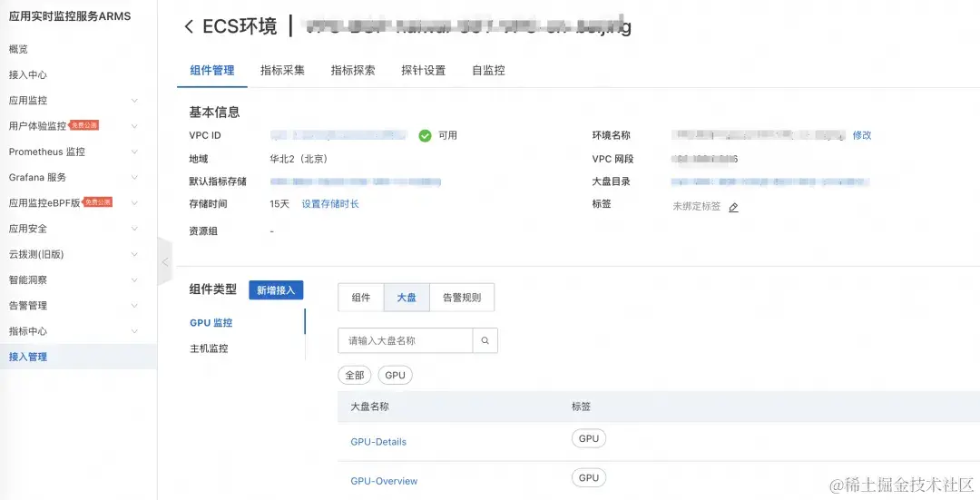Viewport: 980px width, 500px height.
Task: Click the 15天 storage duration value
Action: tap(279, 204)
